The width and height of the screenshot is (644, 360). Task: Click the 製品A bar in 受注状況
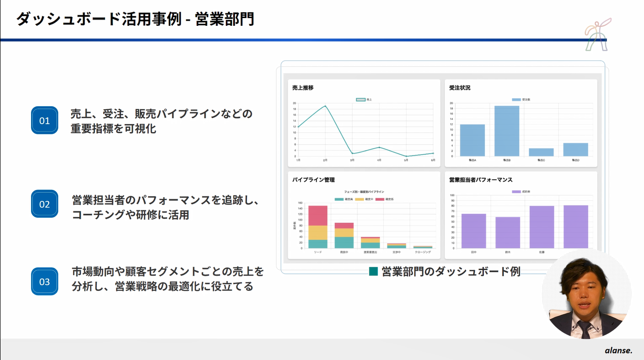472,140
